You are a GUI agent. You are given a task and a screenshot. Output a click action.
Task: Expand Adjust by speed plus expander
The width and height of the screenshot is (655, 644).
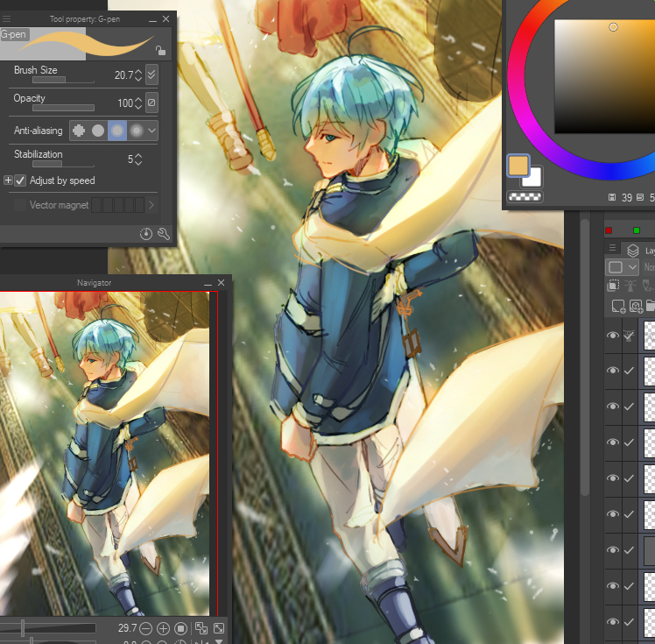[8, 180]
